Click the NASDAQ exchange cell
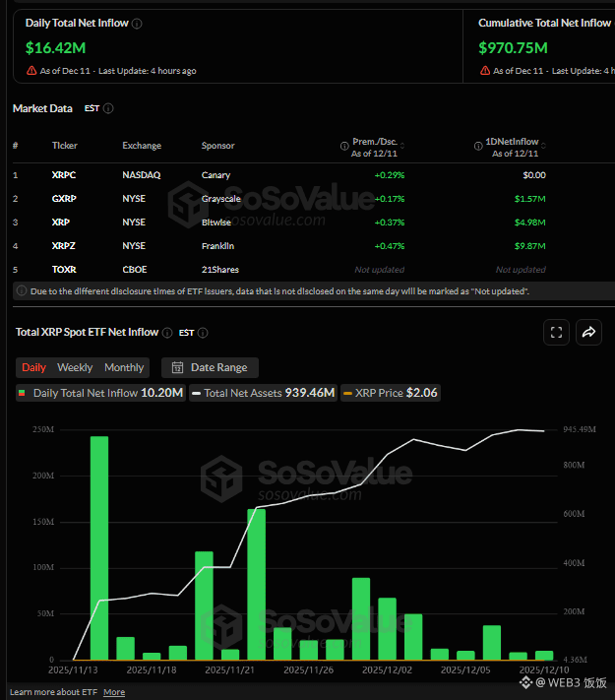Screen dimensions: 615x700 142,175
